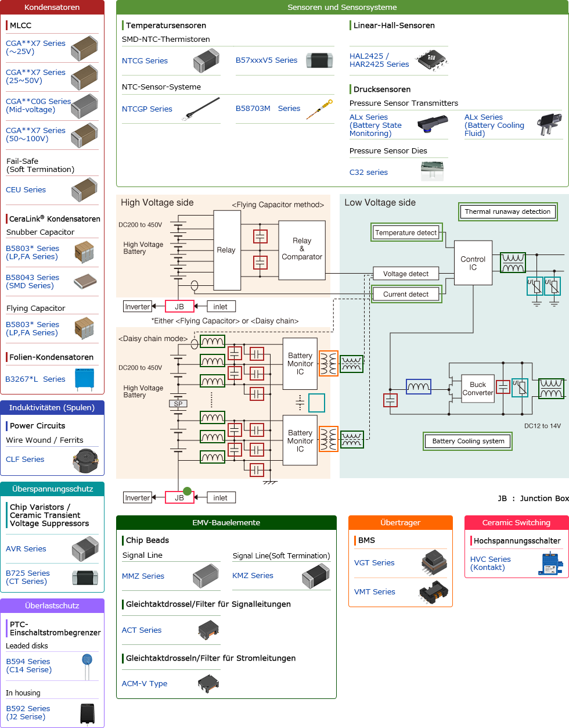Screen dimensions: 569x728
Task: Click the Battery Cooling system box
Action: [468, 441]
